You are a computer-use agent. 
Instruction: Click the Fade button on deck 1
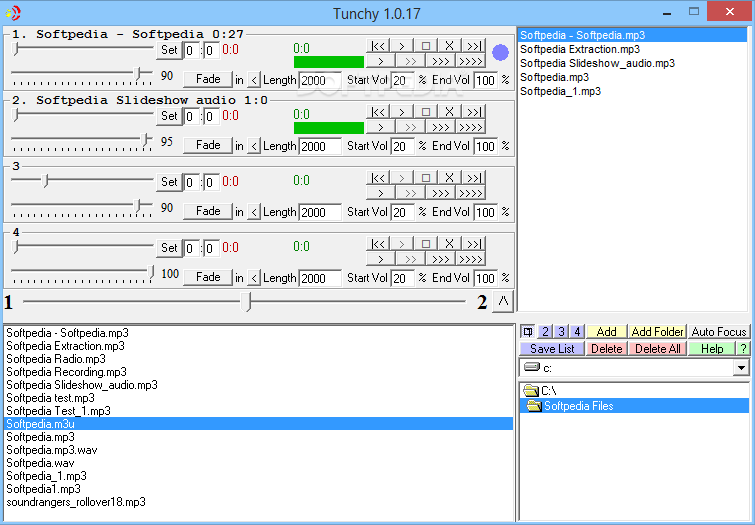point(208,79)
